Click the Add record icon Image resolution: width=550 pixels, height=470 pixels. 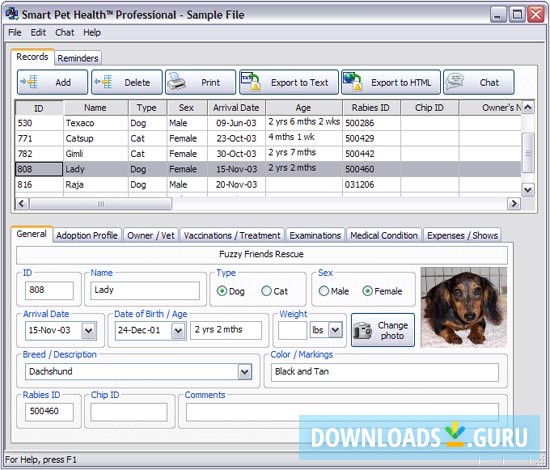(29, 82)
